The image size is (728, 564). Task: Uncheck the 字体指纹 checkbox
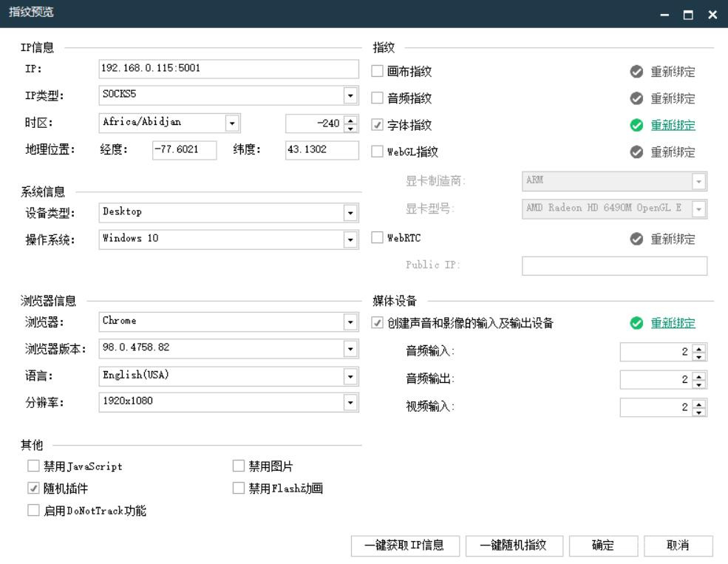pyautogui.click(x=377, y=125)
